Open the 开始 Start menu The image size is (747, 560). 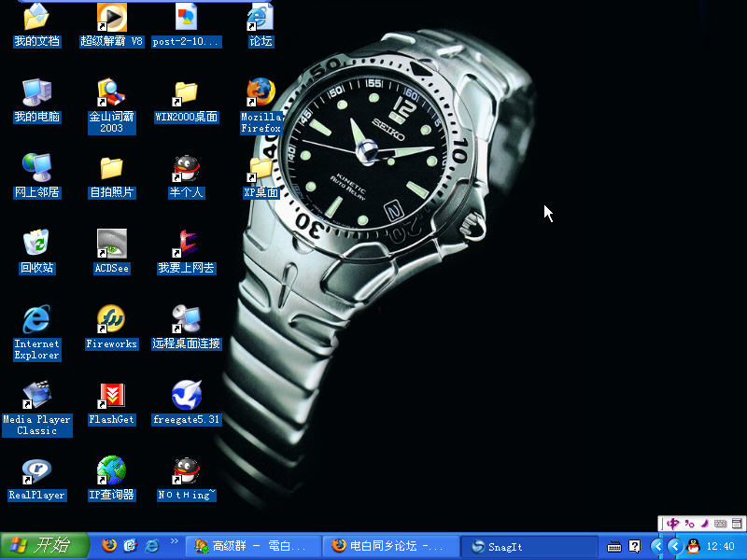(x=45, y=546)
